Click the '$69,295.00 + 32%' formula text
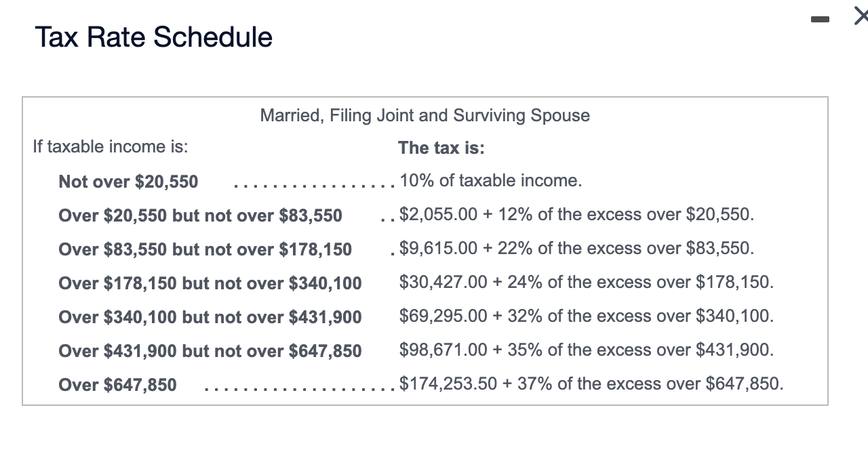868x458 pixels. 587,316
